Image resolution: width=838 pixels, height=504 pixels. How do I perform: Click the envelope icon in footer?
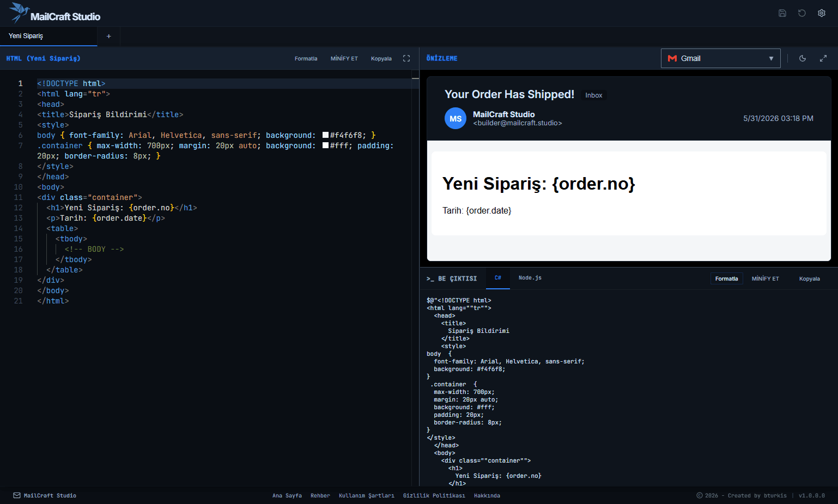pyautogui.click(x=17, y=495)
